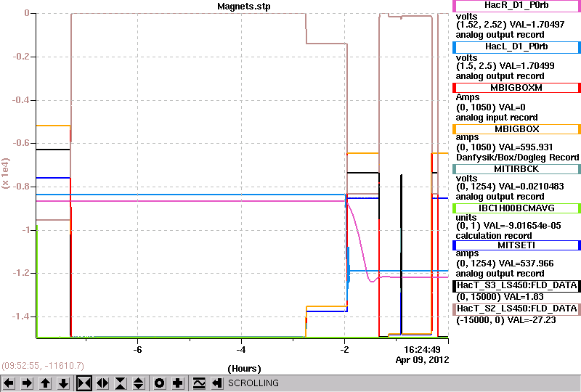Click the -0.2 y-axis tick label
The image size is (581, 392).
coord(21,57)
